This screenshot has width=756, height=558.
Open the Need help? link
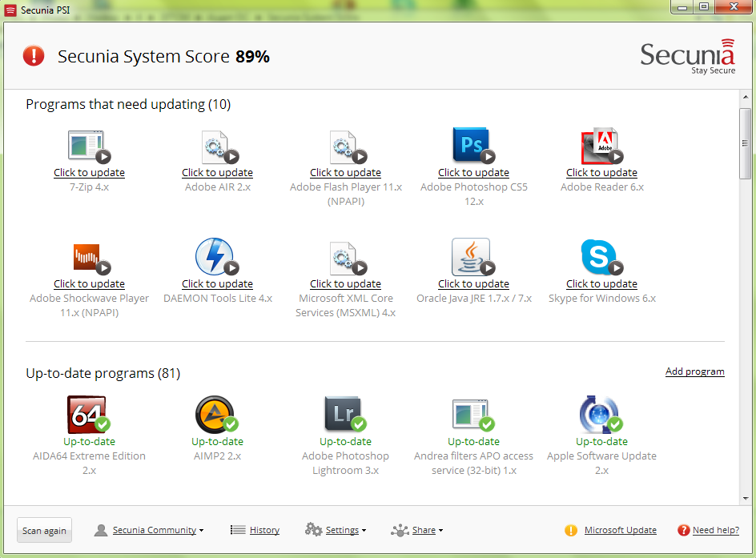pos(716,530)
